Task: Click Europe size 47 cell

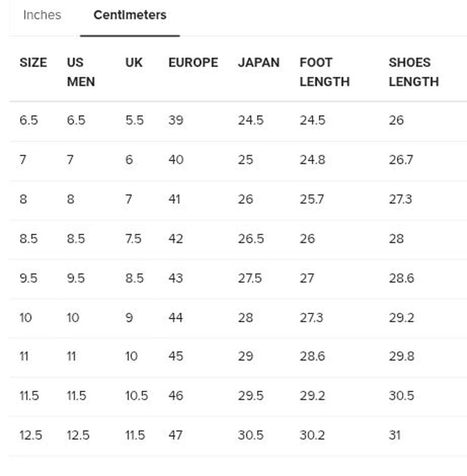Action: click(x=176, y=435)
